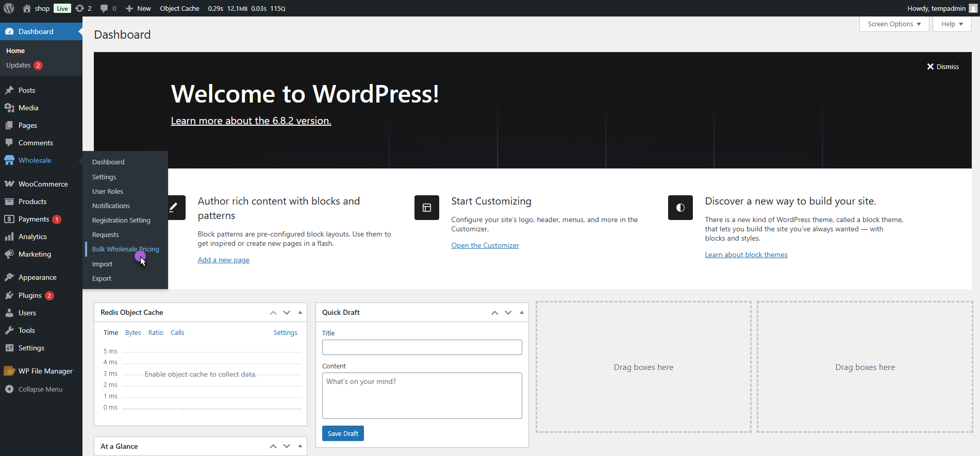Click the WP File Manager sidebar icon
Image resolution: width=980 pixels, height=456 pixels.
click(x=9, y=371)
